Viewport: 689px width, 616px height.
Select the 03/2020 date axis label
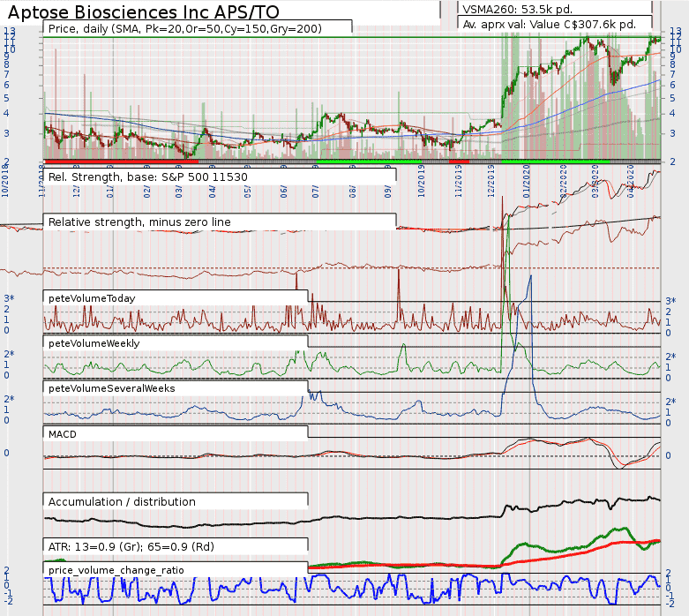coord(595,180)
